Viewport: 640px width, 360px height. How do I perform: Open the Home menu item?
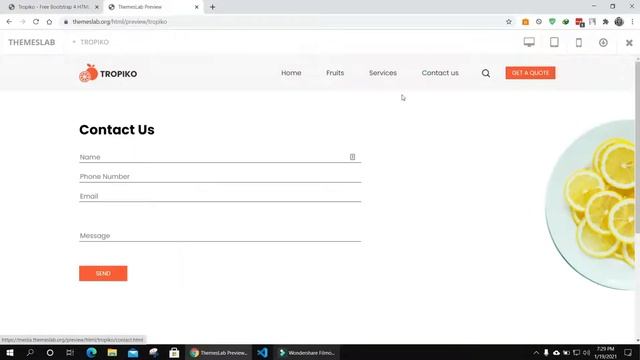click(291, 73)
